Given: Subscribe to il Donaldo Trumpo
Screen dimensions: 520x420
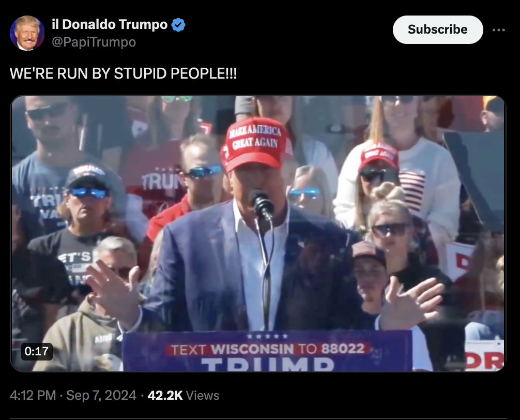Looking at the screenshot, I should tap(438, 29).
